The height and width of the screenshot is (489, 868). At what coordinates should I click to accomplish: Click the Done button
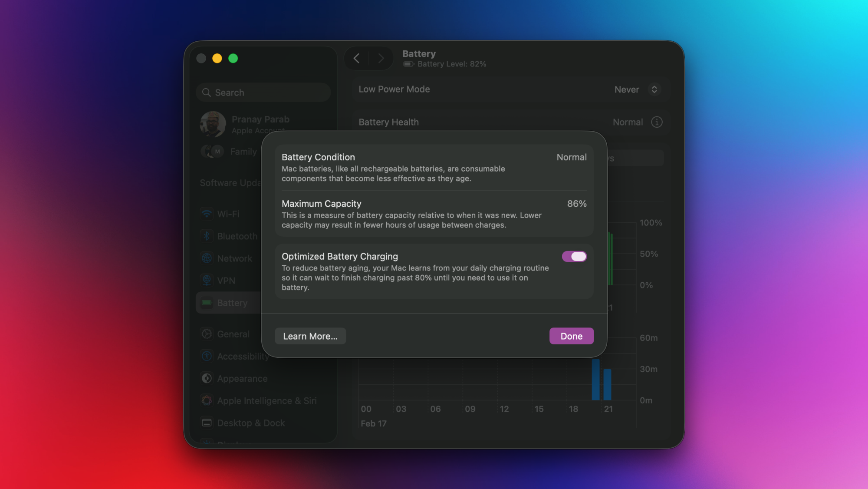pyautogui.click(x=571, y=336)
